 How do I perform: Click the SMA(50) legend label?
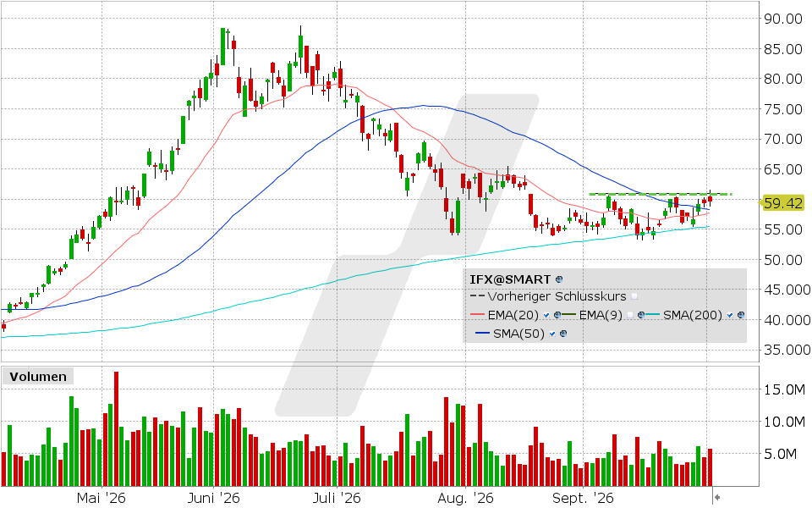tap(518, 334)
